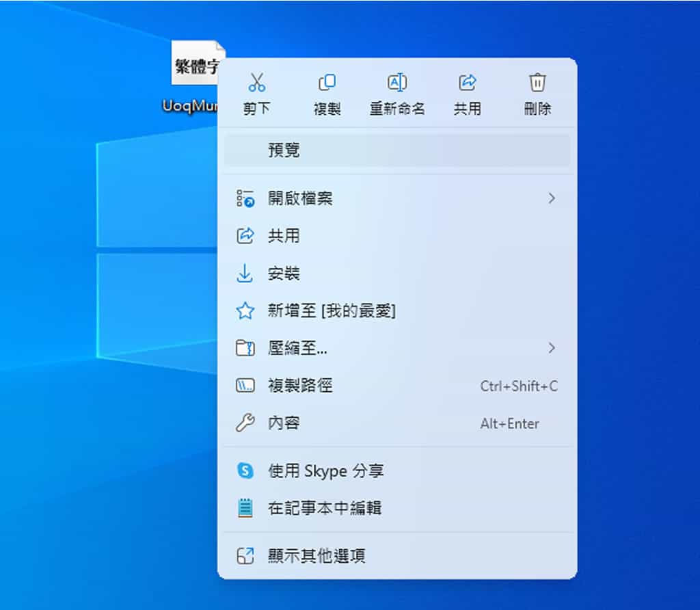Image resolution: width=700 pixels, height=610 pixels.
Task: Click the download arrow icon beside 安裝
Action: 245,274
